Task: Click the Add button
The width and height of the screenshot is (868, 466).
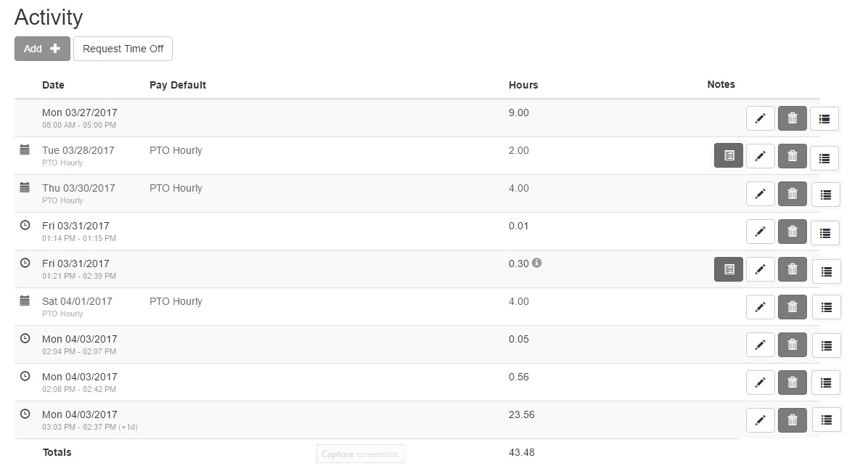Action: 42,49
